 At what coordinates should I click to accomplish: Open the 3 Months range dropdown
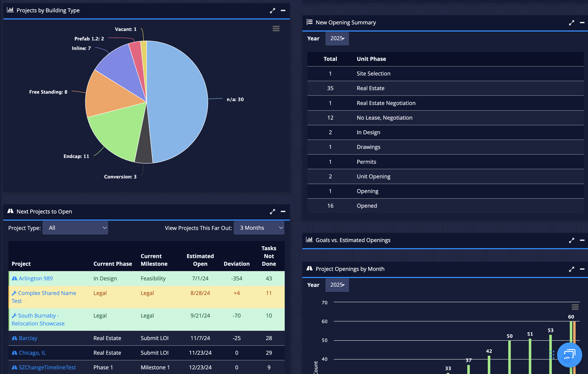(259, 228)
